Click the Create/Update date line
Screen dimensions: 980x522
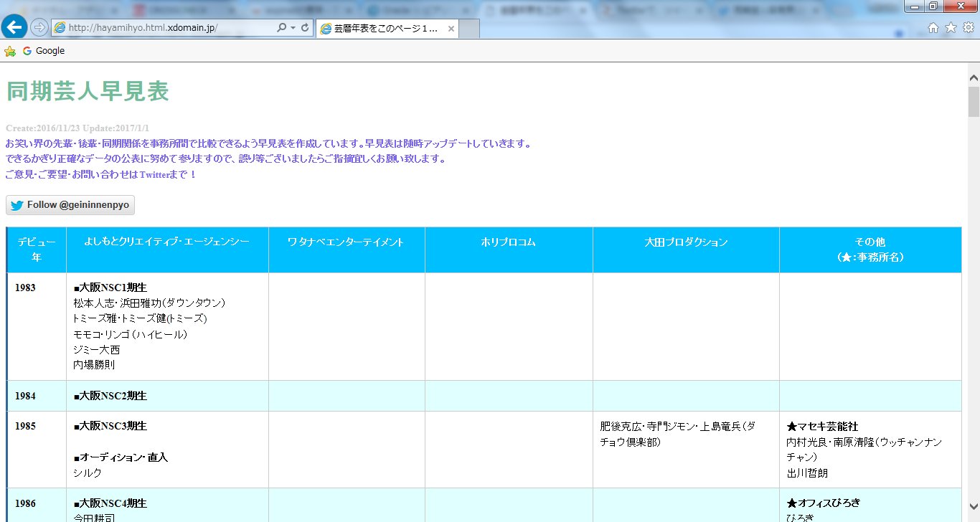point(77,128)
